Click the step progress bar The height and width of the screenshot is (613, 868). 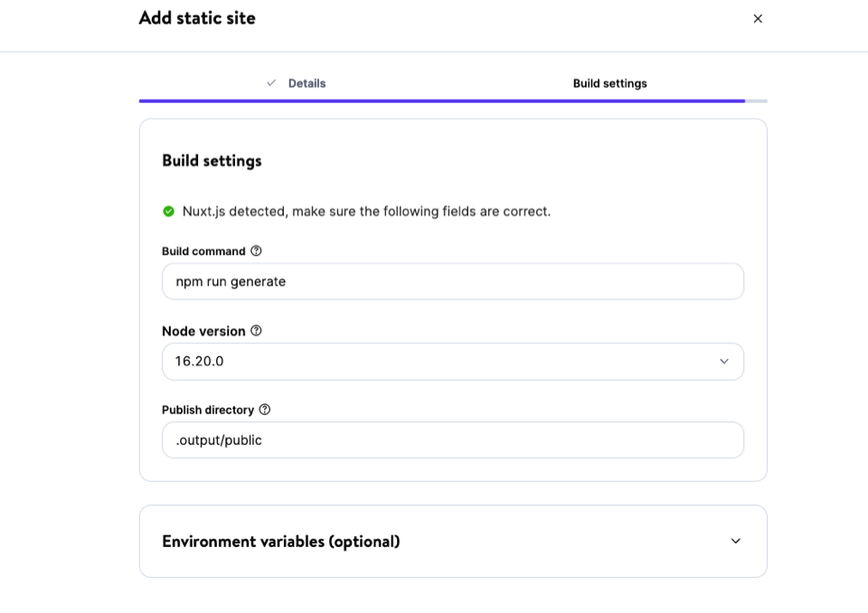(x=452, y=100)
